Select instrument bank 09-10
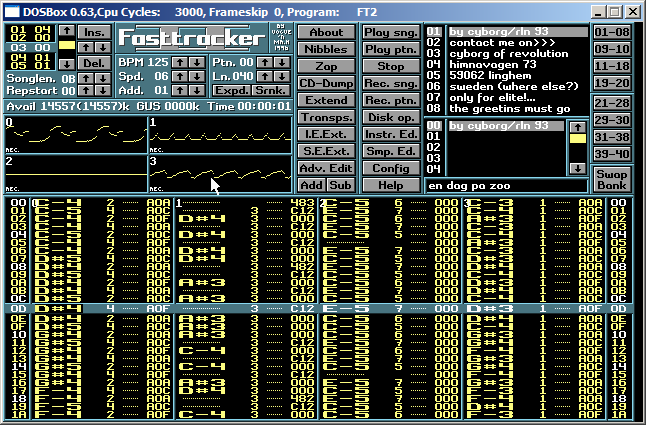Screen dimensions: 646x425 click(x=612, y=49)
